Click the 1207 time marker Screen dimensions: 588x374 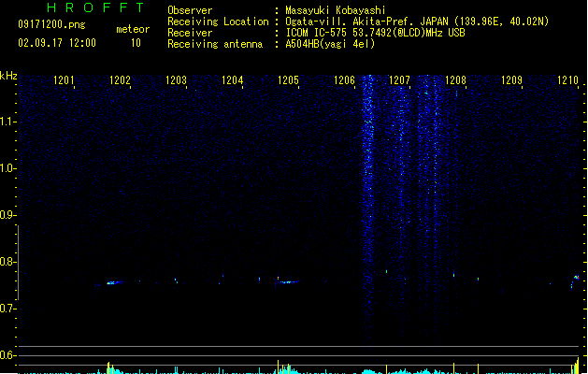click(x=399, y=80)
